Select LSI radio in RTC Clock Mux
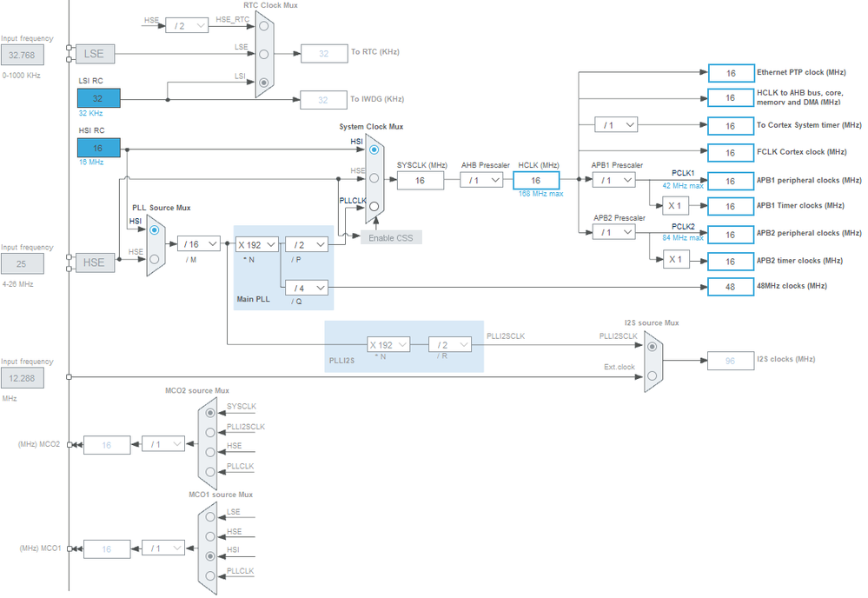The height and width of the screenshot is (598, 868). [264, 83]
